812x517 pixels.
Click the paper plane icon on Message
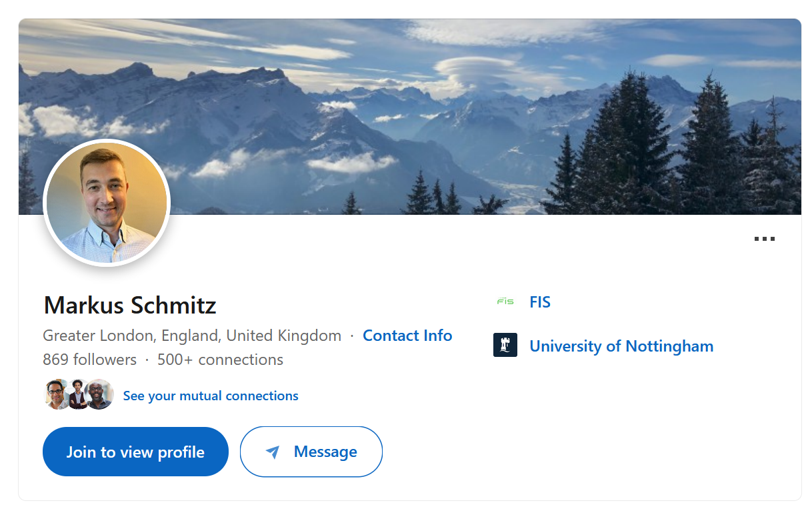pyautogui.click(x=272, y=452)
